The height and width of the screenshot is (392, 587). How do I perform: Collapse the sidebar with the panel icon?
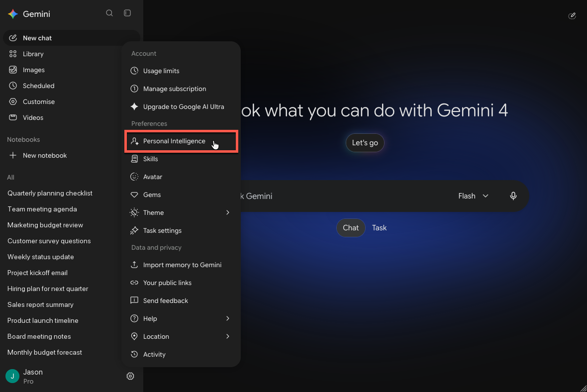click(127, 13)
